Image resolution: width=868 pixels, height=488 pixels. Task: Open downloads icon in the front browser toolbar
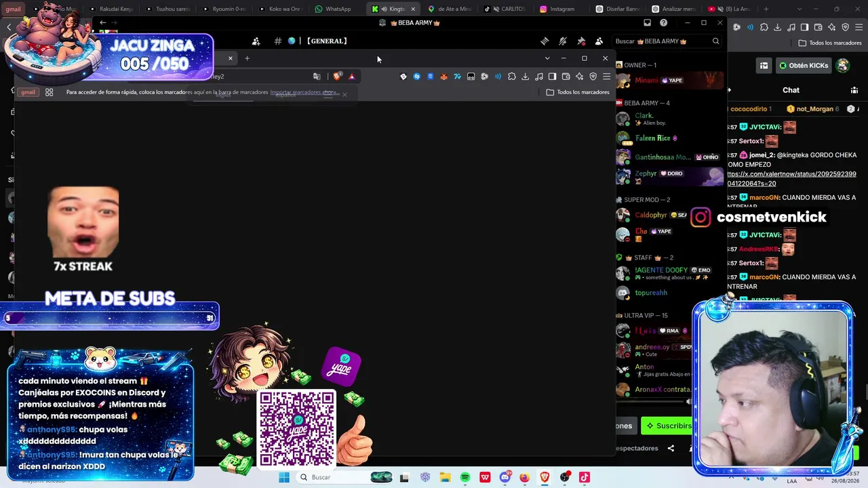(525, 77)
